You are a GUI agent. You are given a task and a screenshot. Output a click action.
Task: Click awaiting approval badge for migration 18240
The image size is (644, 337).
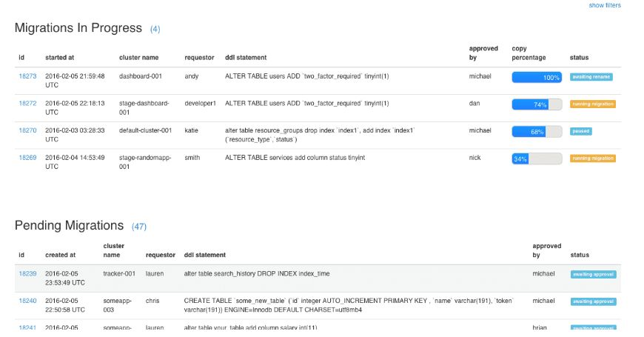pyautogui.click(x=593, y=301)
